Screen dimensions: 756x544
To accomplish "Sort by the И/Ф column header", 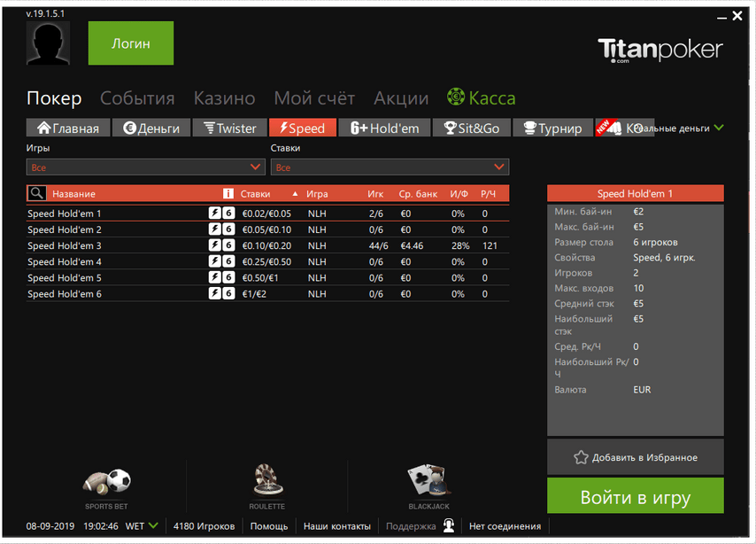I will [459, 194].
